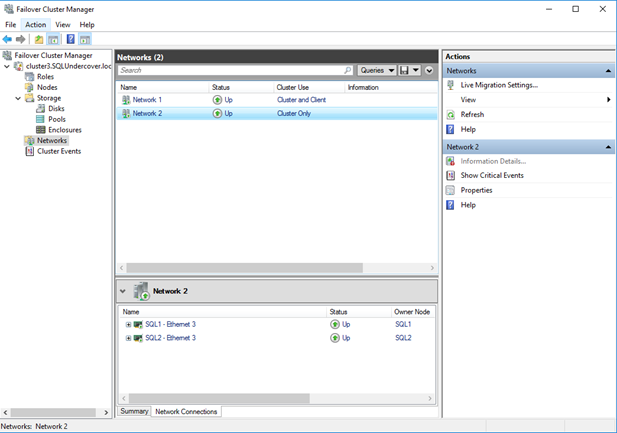
Task: Click the SQL2 - Ethernet 3 adapter icon
Action: (x=138, y=338)
